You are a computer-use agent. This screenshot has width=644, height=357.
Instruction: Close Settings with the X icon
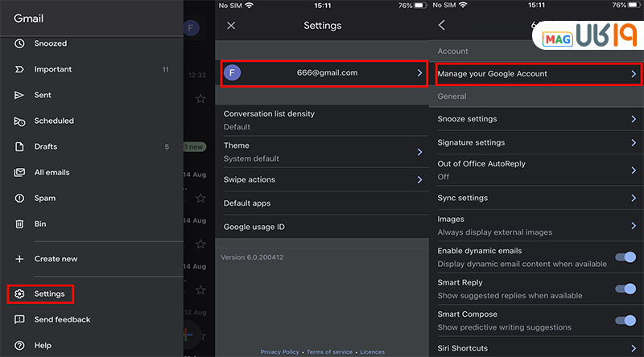(231, 26)
